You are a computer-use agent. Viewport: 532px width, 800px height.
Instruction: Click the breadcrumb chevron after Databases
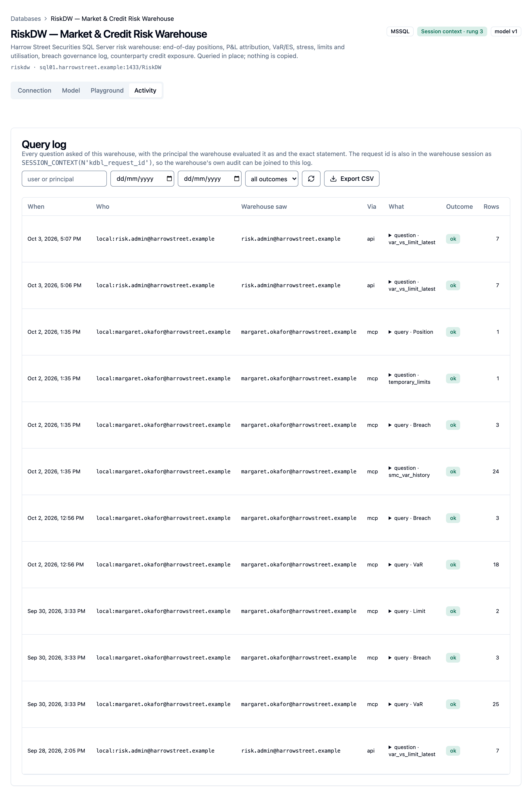point(45,19)
